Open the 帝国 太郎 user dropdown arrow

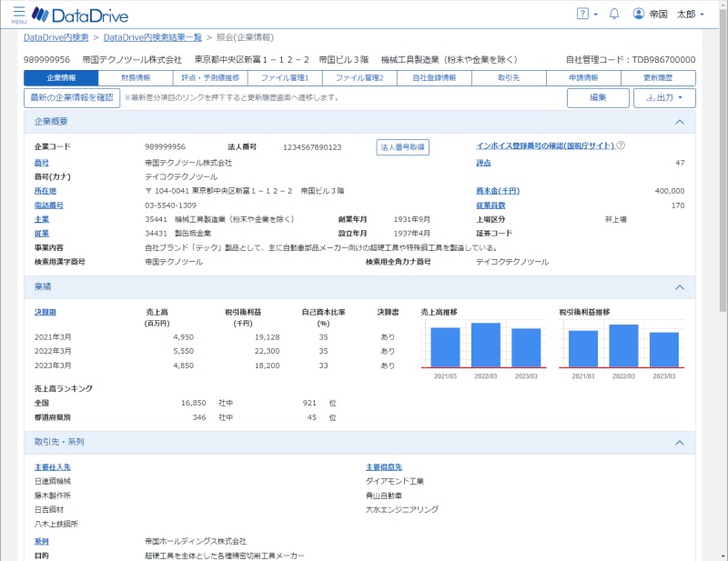tap(702, 15)
